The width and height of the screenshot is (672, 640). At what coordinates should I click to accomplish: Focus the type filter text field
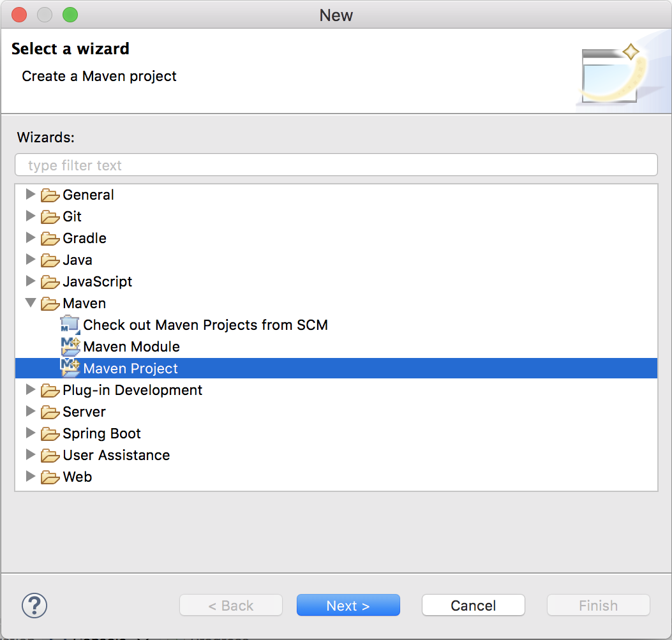[x=336, y=165]
